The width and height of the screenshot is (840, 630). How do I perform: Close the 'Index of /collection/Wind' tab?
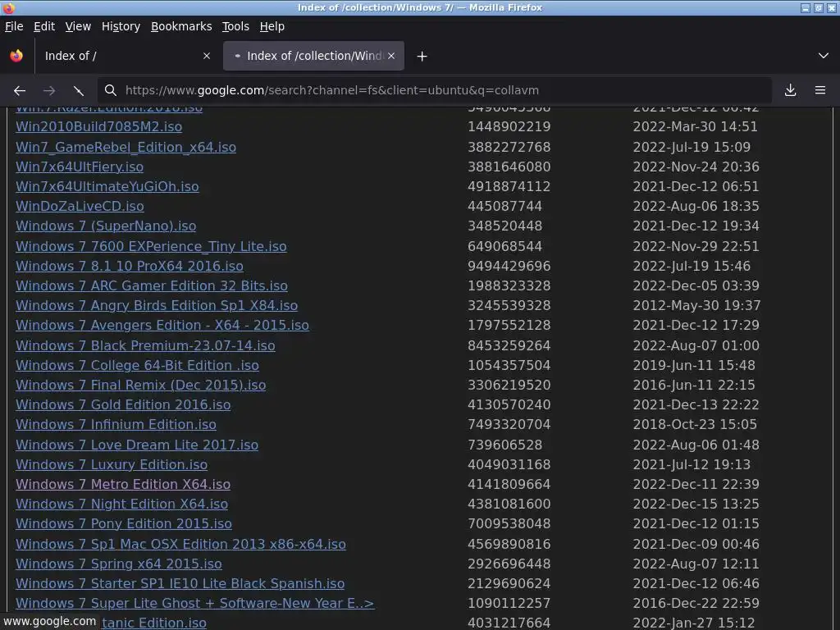[x=391, y=56]
